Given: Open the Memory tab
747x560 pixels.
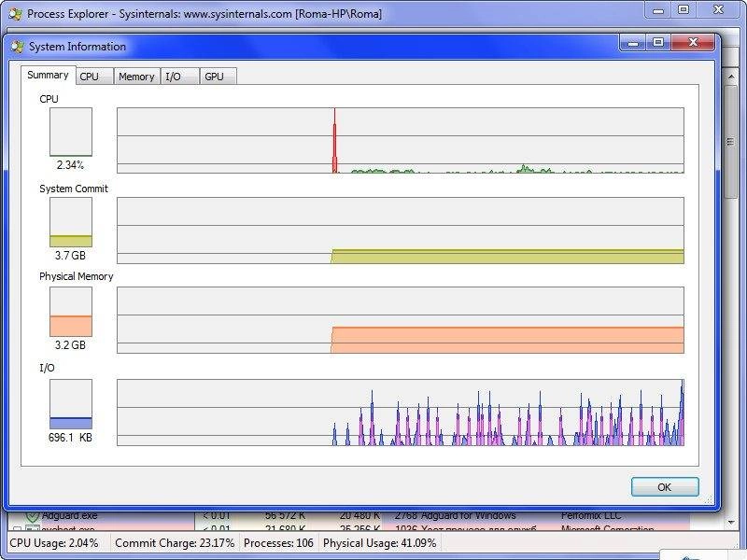Looking at the screenshot, I should (x=136, y=77).
